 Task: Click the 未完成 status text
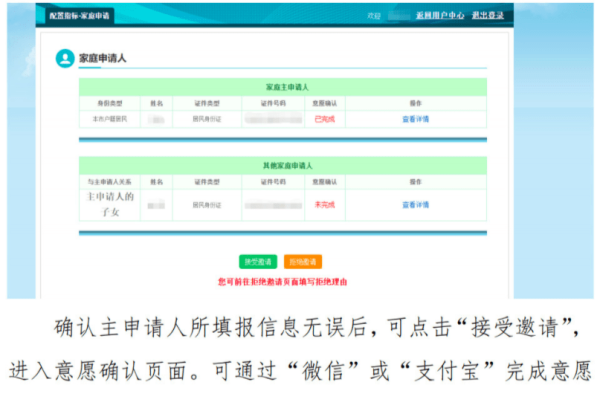click(324, 205)
